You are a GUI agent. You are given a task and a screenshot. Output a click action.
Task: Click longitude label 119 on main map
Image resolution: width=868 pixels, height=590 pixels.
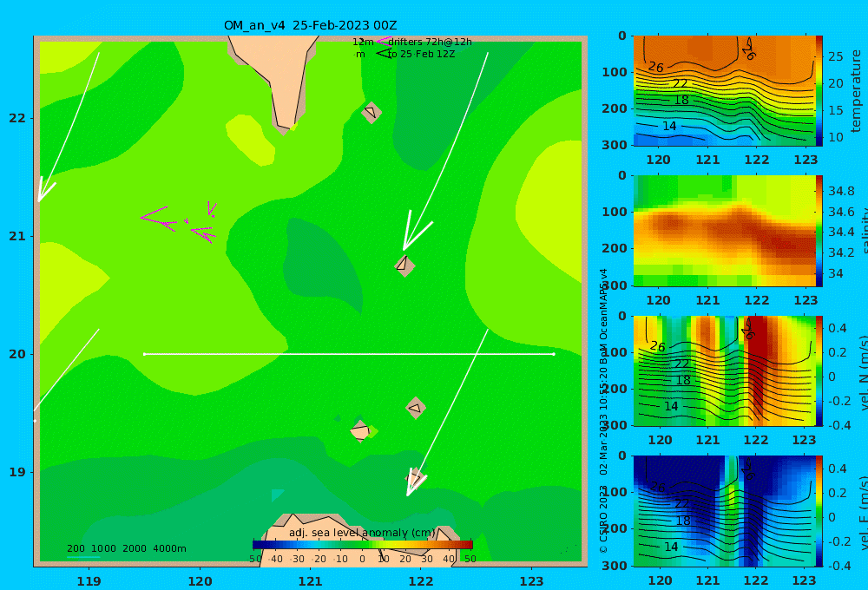[89, 581]
